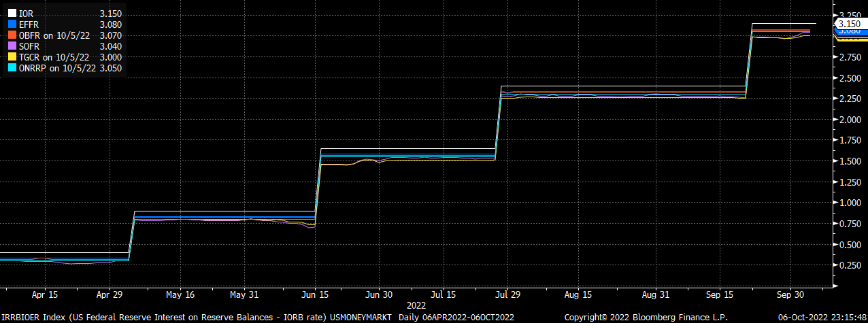
Task: Select the Jun 15 date on x-axis
Action: point(314,296)
